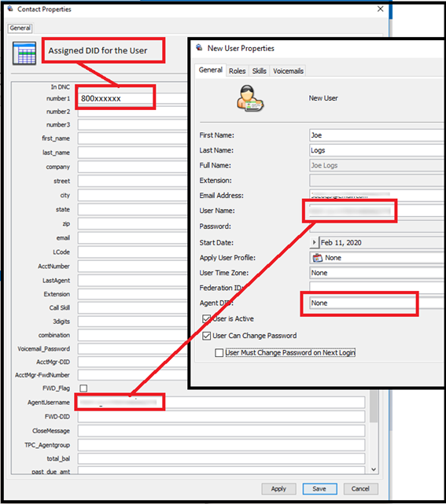
Task: Click the First Name field containing Joe
Action: pyautogui.click(x=377, y=135)
